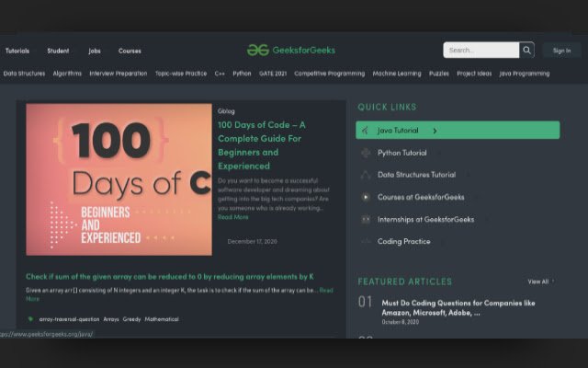Click View All in Featured Articles
Image resolution: width=588 pixels, height=368 pixels.
point(540,282)
